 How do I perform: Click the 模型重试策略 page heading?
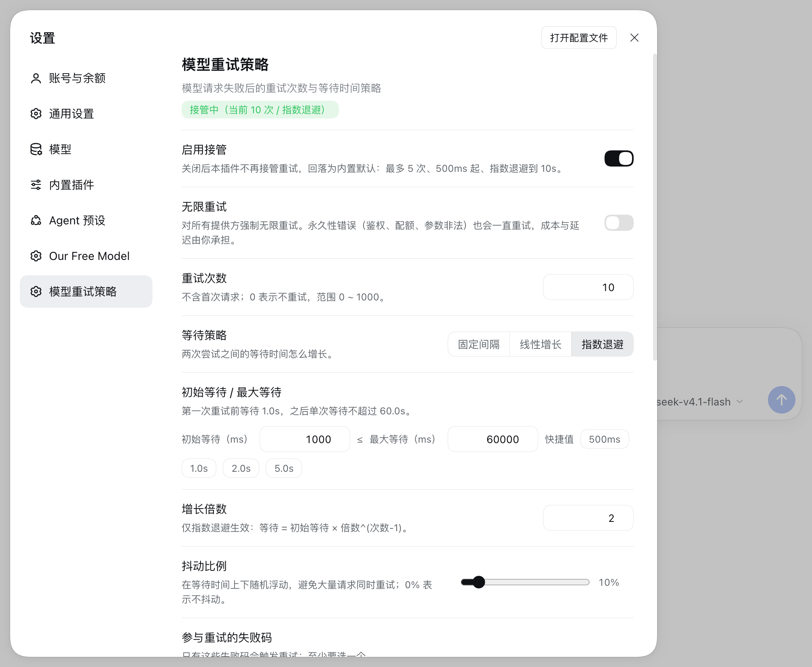[225, 64]
